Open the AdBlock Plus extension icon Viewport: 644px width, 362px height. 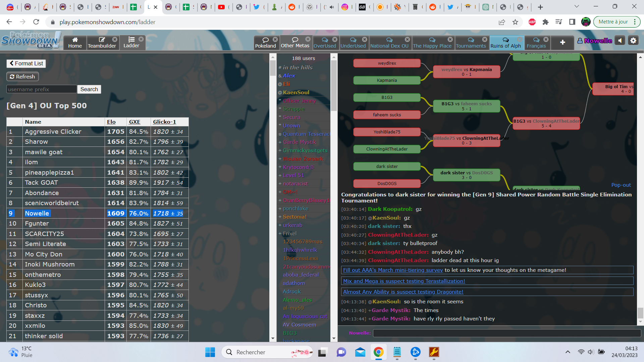532,22
